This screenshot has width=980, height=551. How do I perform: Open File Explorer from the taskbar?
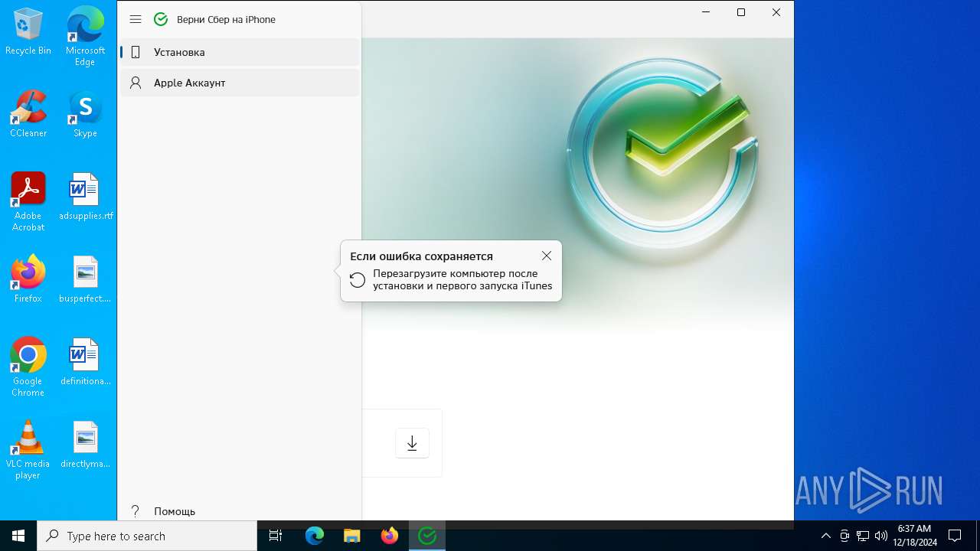point(352,536)
